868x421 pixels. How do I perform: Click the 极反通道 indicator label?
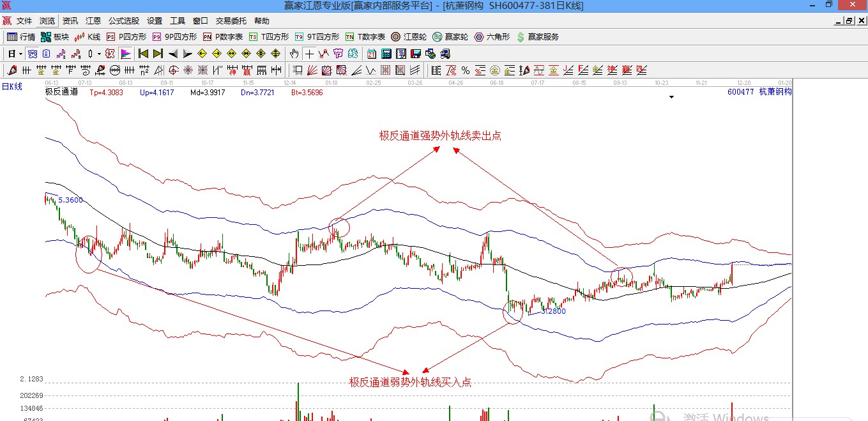tap(61, 92)
